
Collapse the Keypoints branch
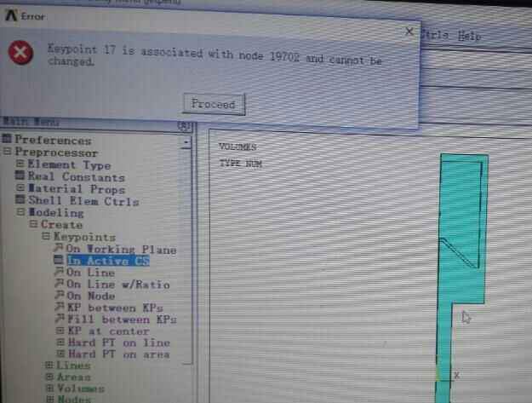46,236
